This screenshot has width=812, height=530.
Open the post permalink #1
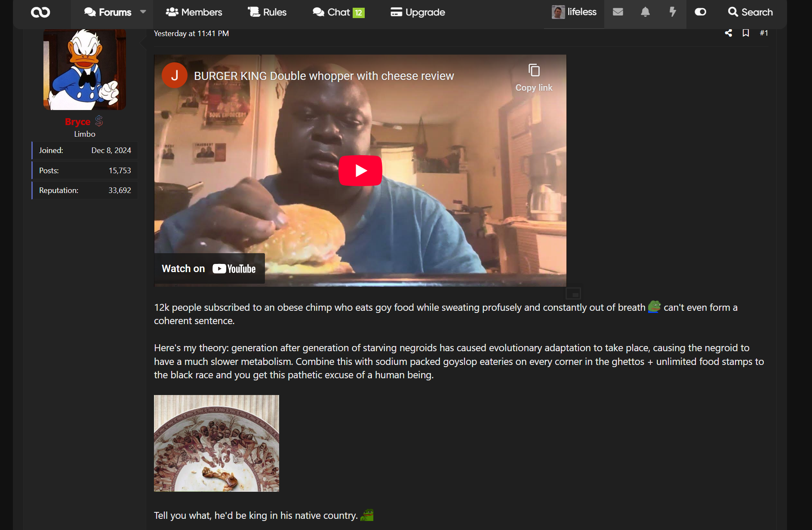coord(764,33)
